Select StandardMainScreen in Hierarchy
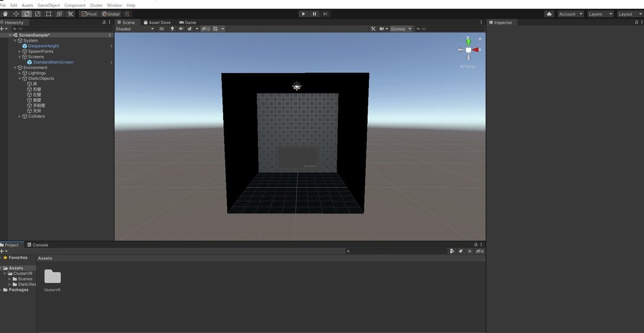This screenshot has width=644, height=333. pyautogui.click(x=53, y=62)
